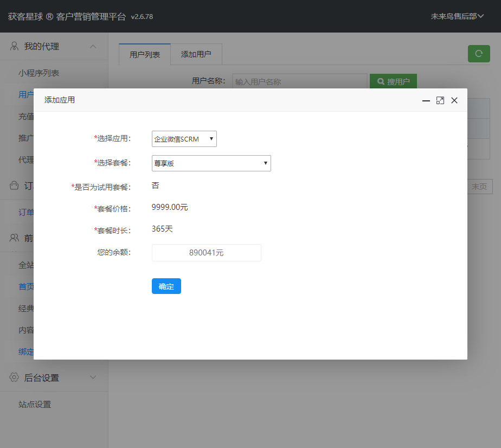
Task: Click the green refresh icon button
Action: (x=479, y=53)
